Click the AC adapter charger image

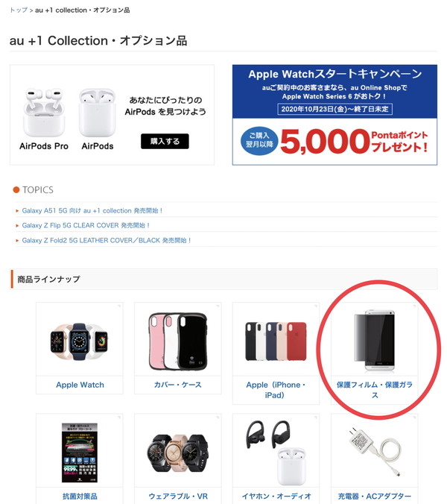375,452
